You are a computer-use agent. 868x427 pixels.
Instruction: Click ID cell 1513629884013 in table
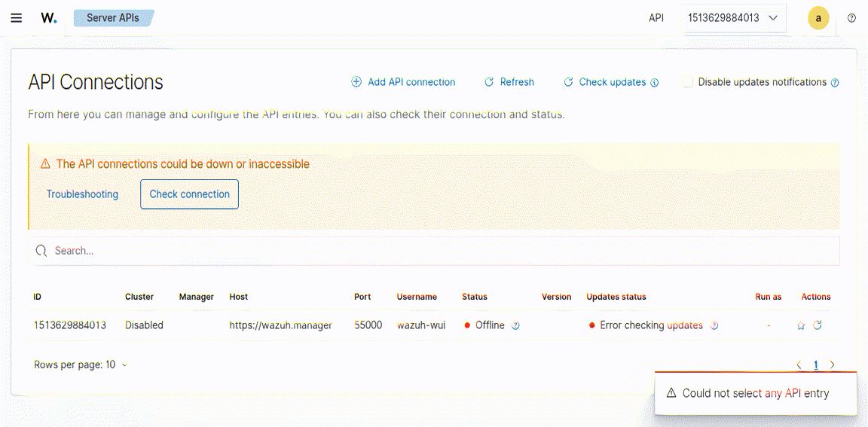click(x=70, y=325)
